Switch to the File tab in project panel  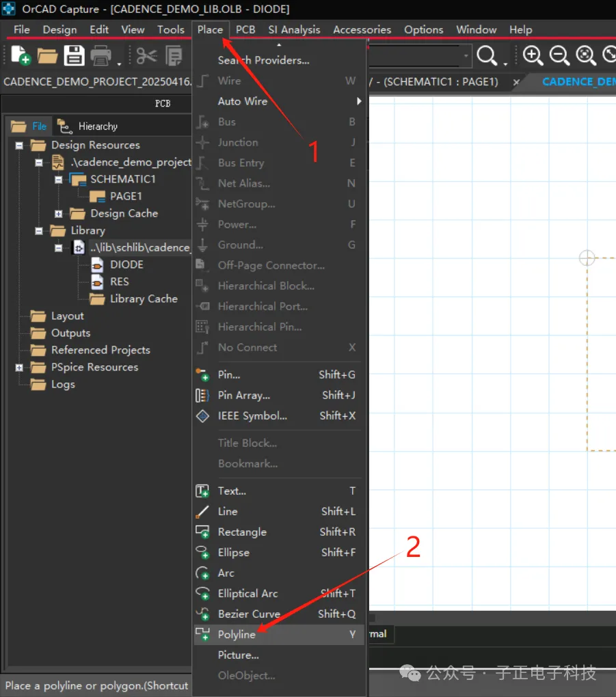29,126
